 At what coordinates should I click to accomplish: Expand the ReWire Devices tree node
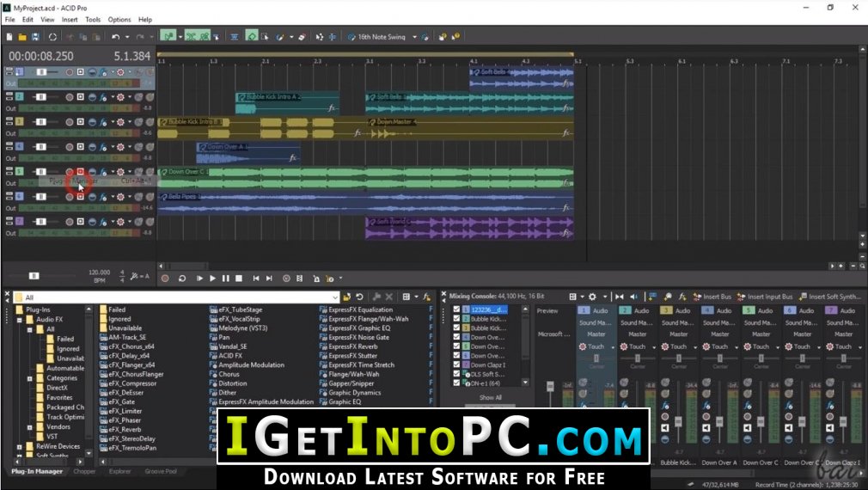pos(20,446)
